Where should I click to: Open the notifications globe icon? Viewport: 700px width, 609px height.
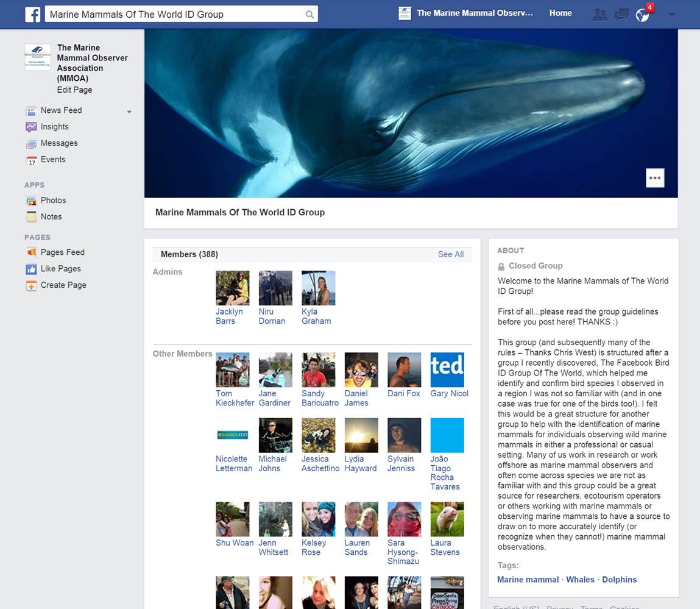tap(642, 15)
